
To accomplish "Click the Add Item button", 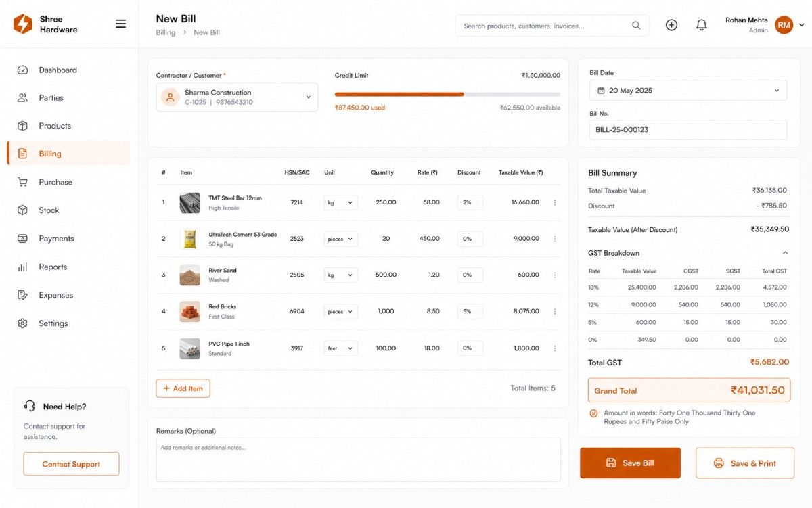I will [183, 388].
